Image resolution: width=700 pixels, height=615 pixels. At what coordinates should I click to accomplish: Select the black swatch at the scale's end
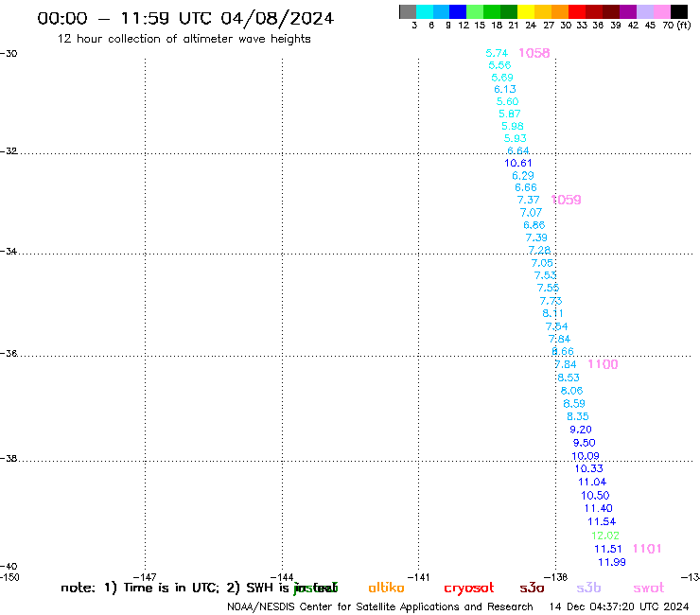pos(679,11)
